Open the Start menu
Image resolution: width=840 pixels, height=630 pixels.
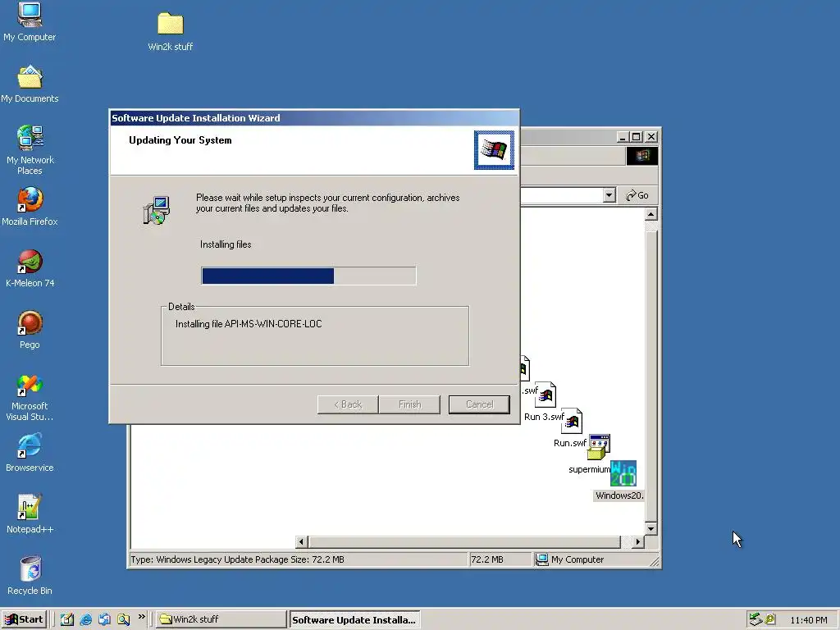pos(24,619)
